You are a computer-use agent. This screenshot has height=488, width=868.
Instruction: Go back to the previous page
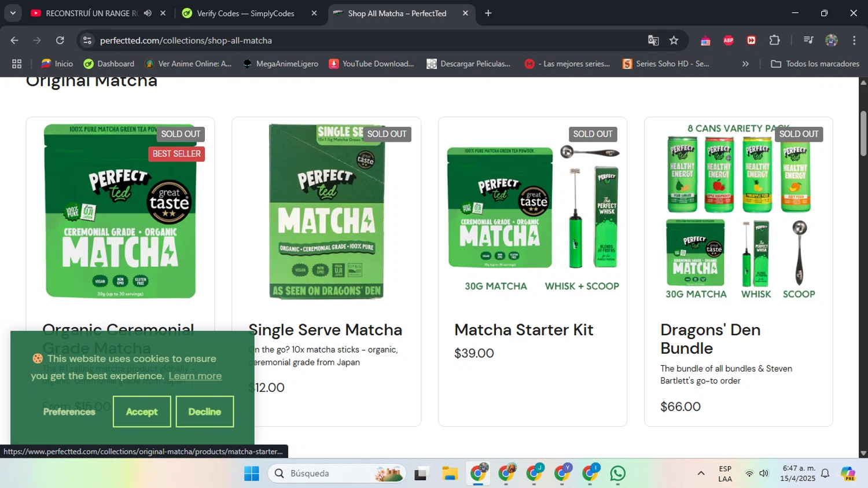[14, 41]
